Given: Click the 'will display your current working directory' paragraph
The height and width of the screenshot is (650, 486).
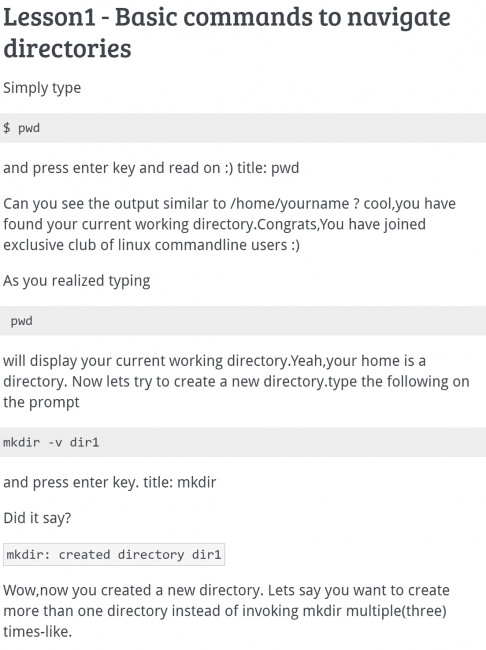Looking at the screenshot, I should click(x=236, y=381).
